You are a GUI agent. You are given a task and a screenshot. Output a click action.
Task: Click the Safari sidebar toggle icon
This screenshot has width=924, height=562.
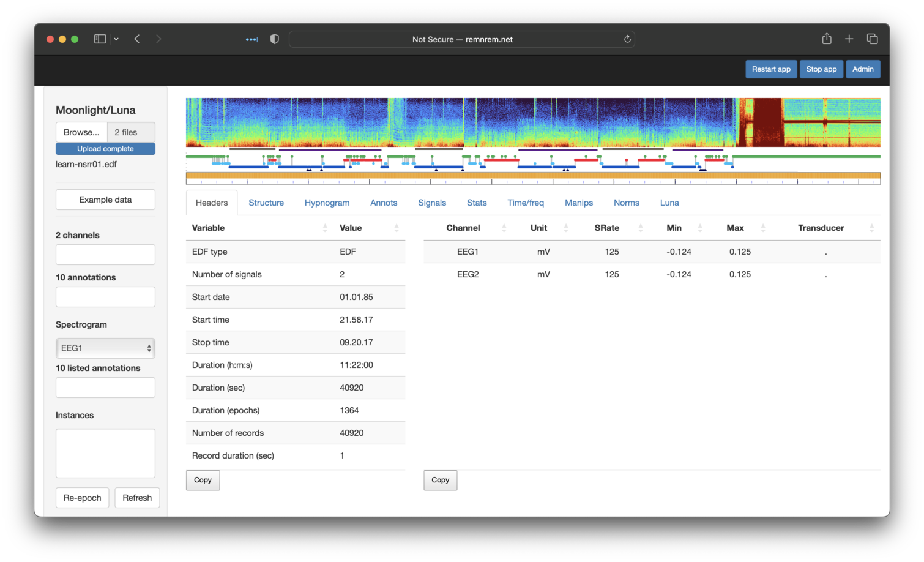click(100, 39)
